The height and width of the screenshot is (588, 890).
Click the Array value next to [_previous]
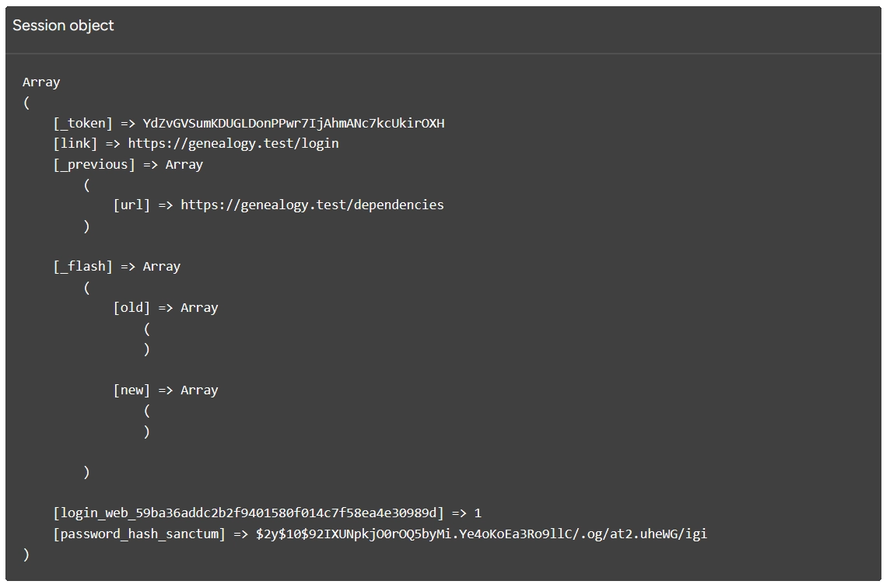tap(184, 164)
